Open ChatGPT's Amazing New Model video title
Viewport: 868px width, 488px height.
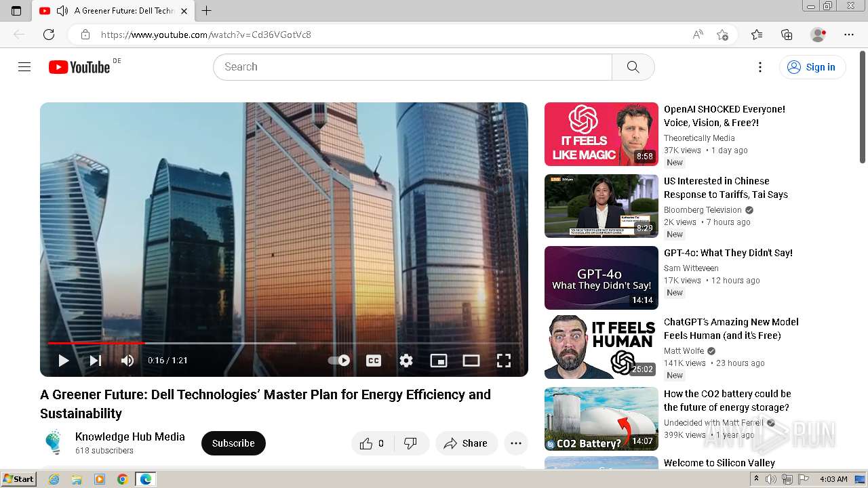tap(731, 329)
